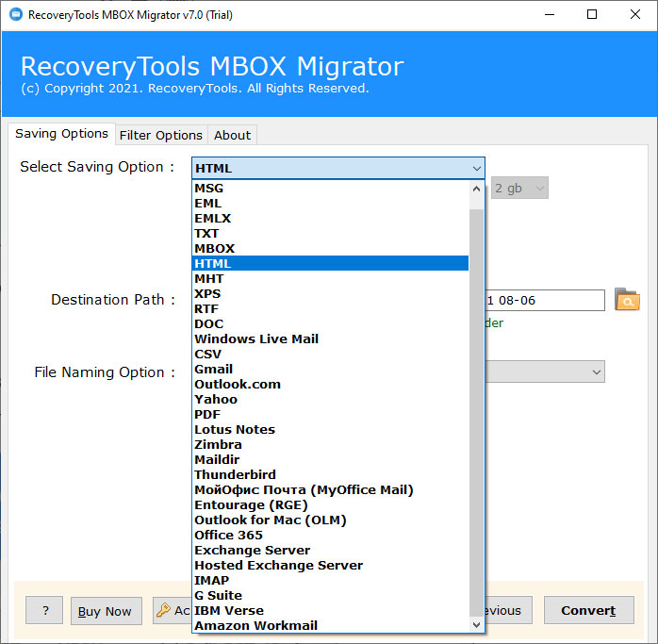Open help with the ? button
Image resolution: width=658 pixels, height=644 pixels.
click(x=44, y=610)
